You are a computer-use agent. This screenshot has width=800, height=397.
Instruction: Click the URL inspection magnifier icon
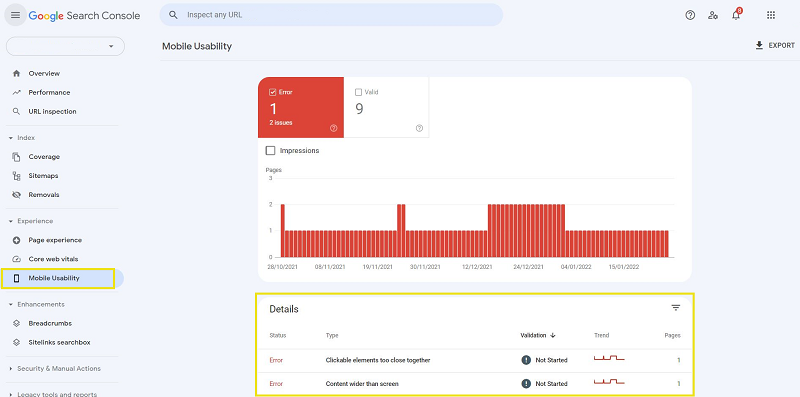pyautogui.click(x=16, y=111)
